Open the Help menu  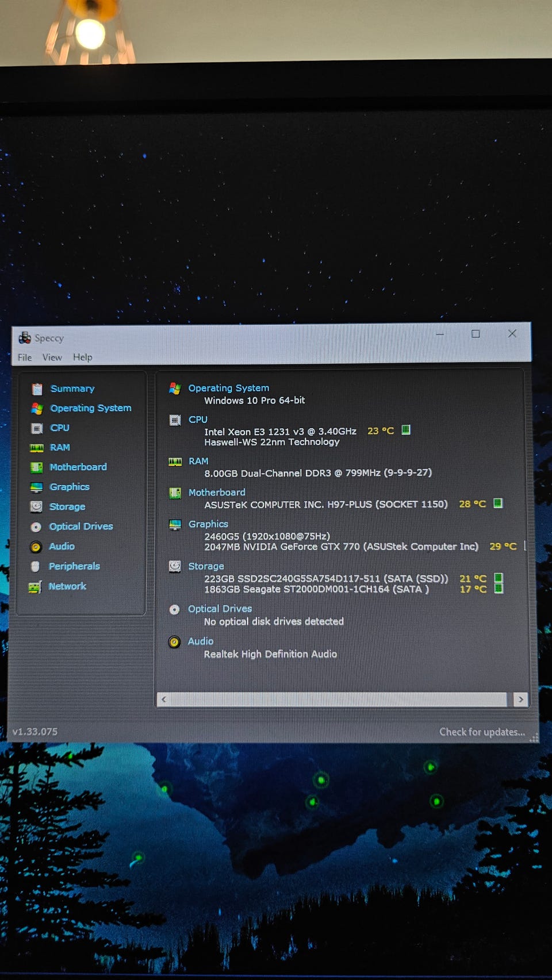[82, 357]
